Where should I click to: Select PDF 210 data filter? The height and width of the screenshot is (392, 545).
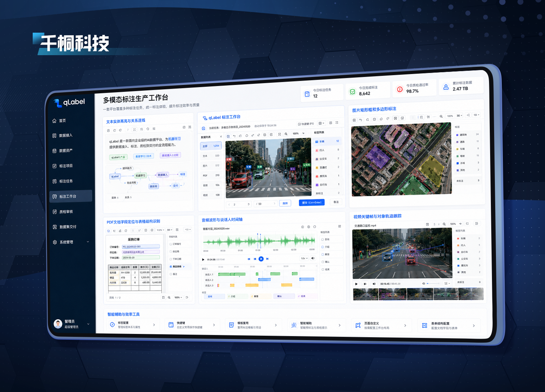click(211, 175)
